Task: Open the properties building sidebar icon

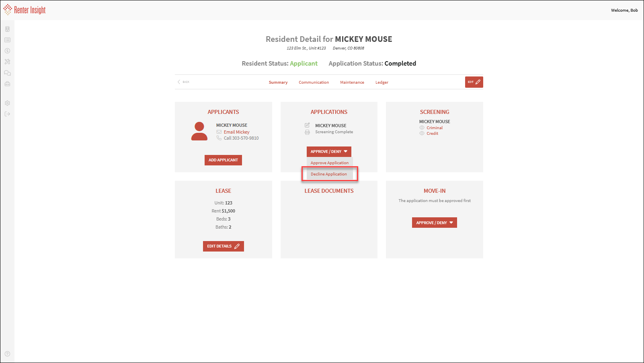Action: point(7,29)
